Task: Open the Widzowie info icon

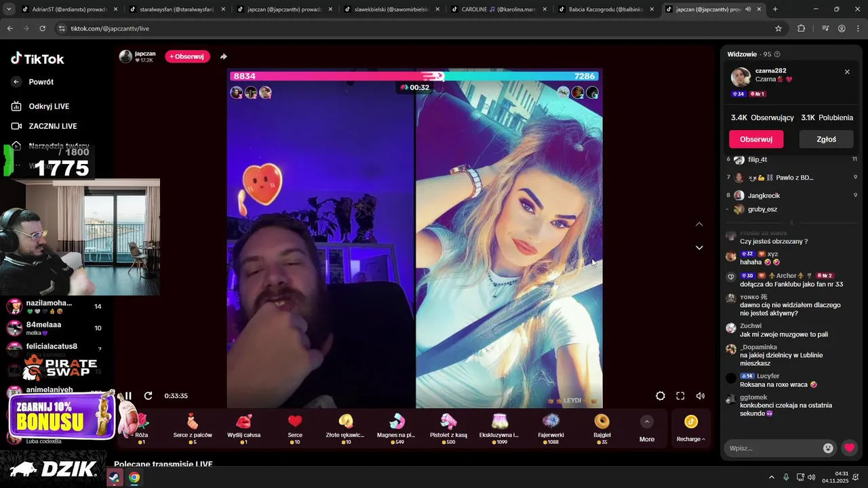Action: click(777, 54)
